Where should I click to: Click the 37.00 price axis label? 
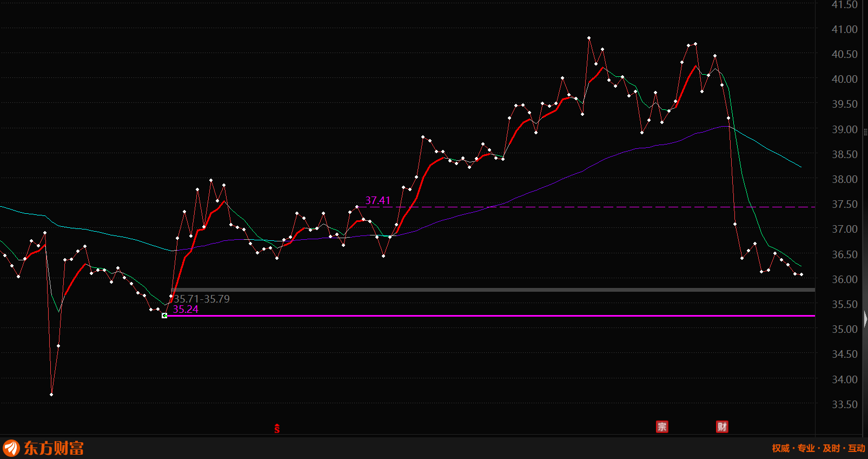[x=844, y=229]
